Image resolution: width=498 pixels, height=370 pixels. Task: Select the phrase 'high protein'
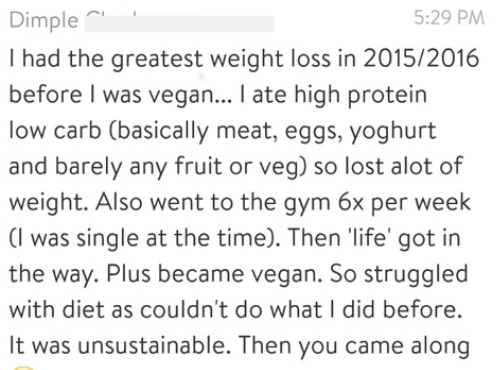[360, 95]
